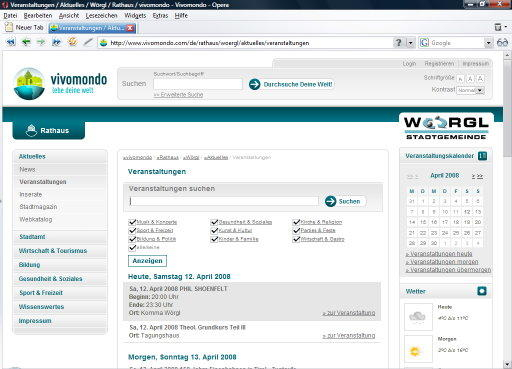Click the wand (pencil) toolbar icon
This screenshot has width=512, height=369.
point(88,42)
